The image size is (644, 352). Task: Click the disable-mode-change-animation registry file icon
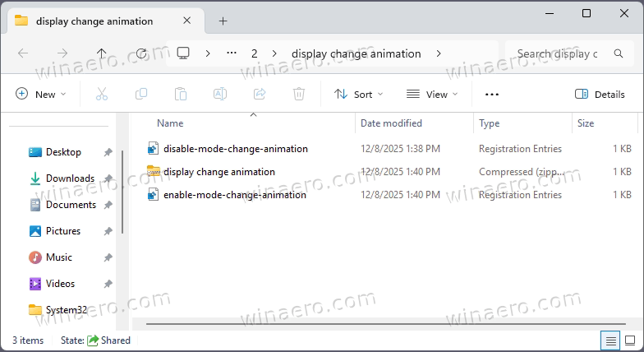click(153, 148)
